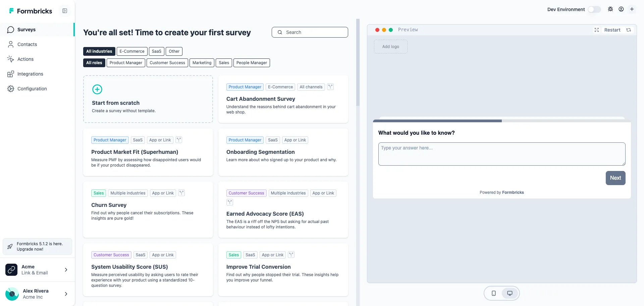Select the Earned Advocacy Score (EAS) title
Image resolution: width=644 pixels, height=306 pixels.
click(265, 214)
